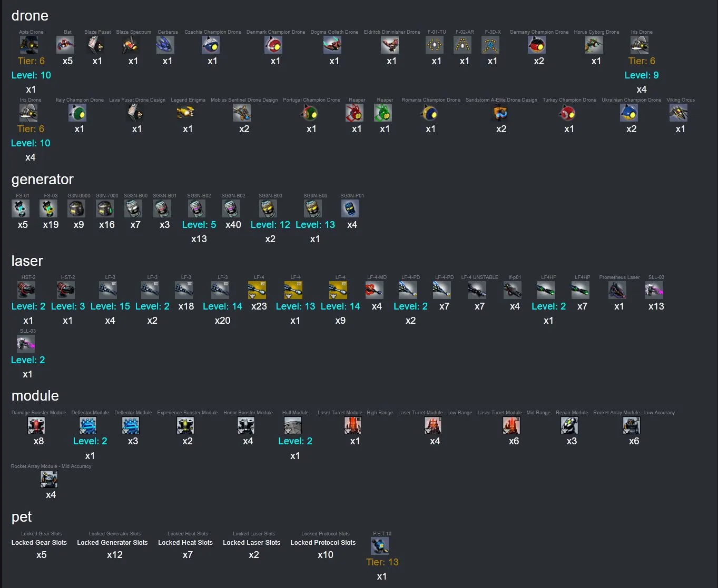718x588 pixels.
Task: Select the Denmark Champion Drone icon
Action: [x=273, y=45]
